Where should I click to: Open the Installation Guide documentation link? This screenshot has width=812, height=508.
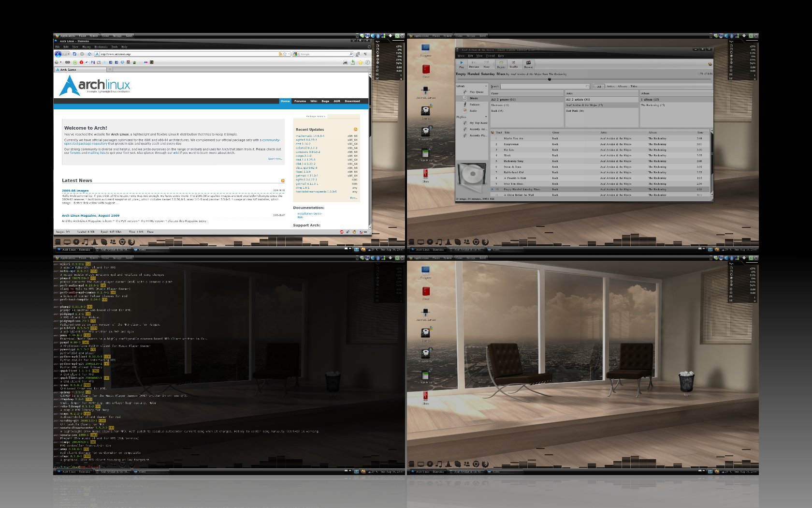[309, 213]
